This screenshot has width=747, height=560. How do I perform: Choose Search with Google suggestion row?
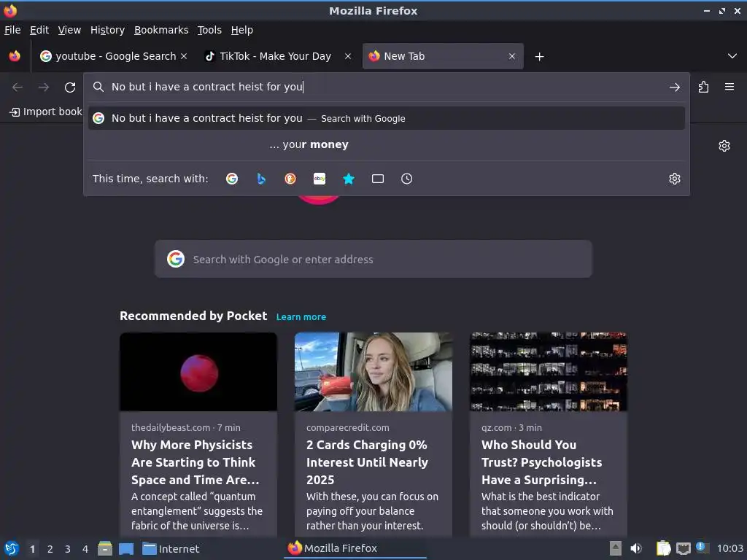click(x=387, y=118)
